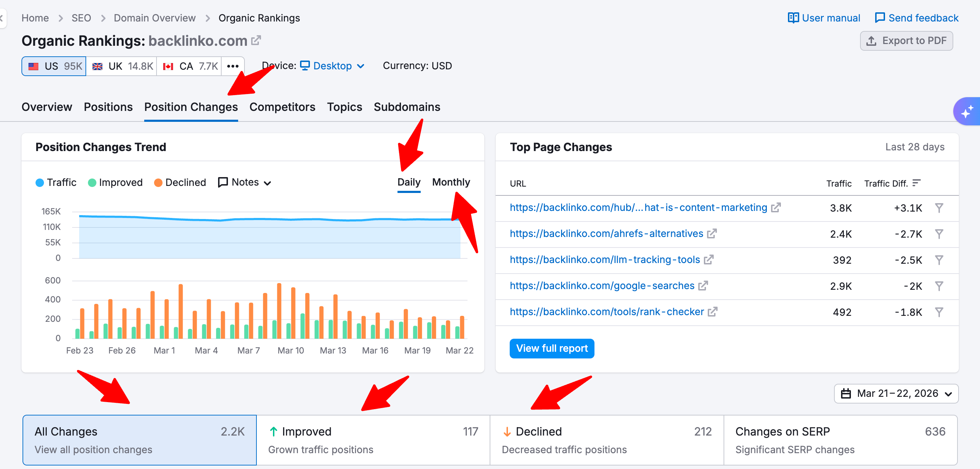The height and width of the screenshot is (469, 980).
Task: Click the Export to PDF button
Action: 906,41
